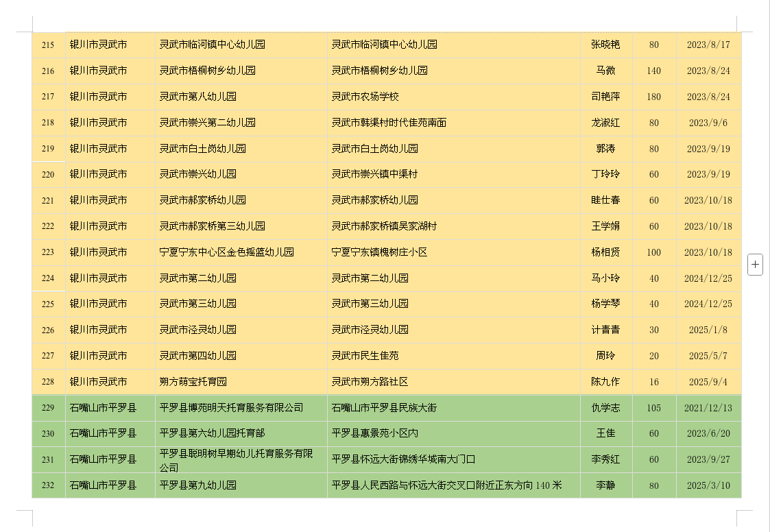Select the 平罗县博苑明天托育服务有限公司 cell
770x532 pixels.
[x=232, y=408]
